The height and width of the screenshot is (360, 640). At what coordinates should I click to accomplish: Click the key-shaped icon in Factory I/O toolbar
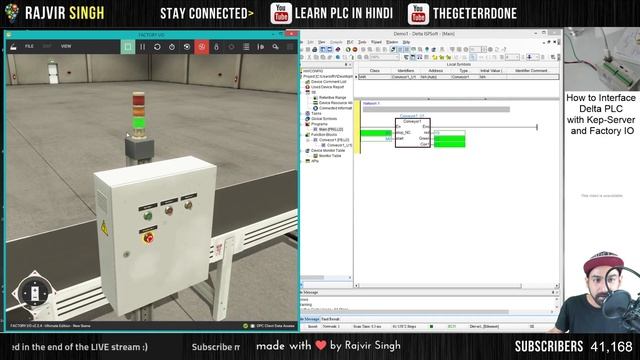[x=276, y=47]
